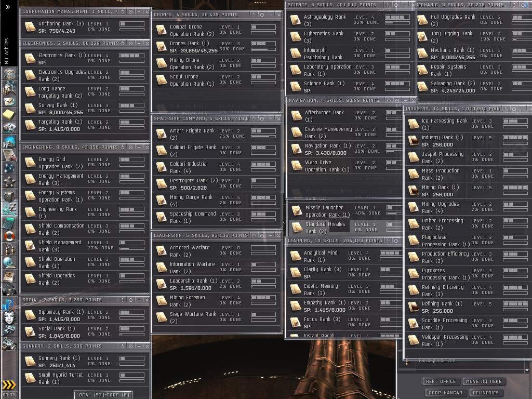Image resolution: width=532 pixels, height=399 pixels.
Task: Open the character sheet icon in sidebar
Action: [x=9, y=74]
